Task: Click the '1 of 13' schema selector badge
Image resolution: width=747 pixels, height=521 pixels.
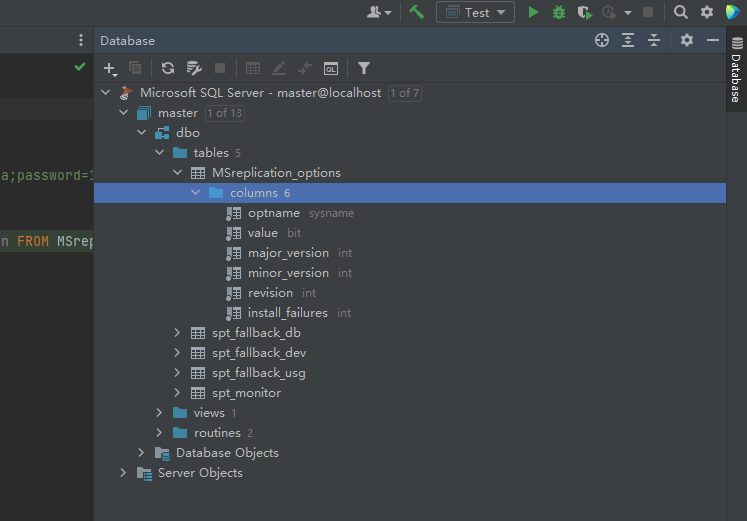Action: tap(224, 113)
